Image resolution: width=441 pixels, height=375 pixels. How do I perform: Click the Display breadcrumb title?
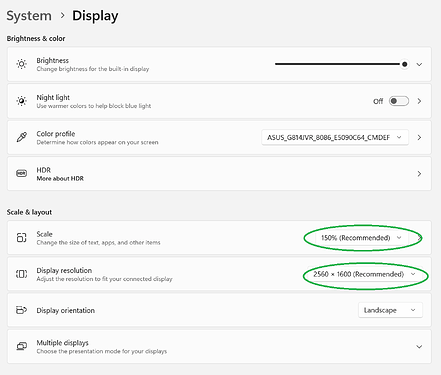tap(95, 16)
